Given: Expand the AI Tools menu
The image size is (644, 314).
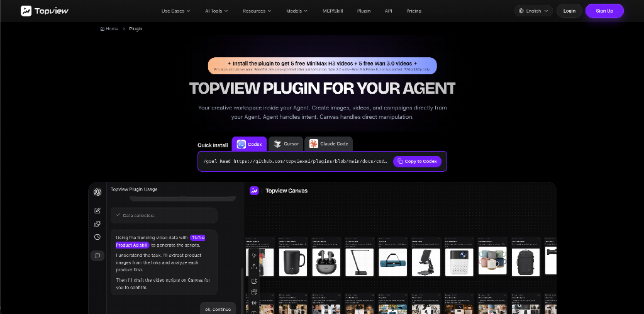Looking at the screenshot, I should tap(216, 11).
